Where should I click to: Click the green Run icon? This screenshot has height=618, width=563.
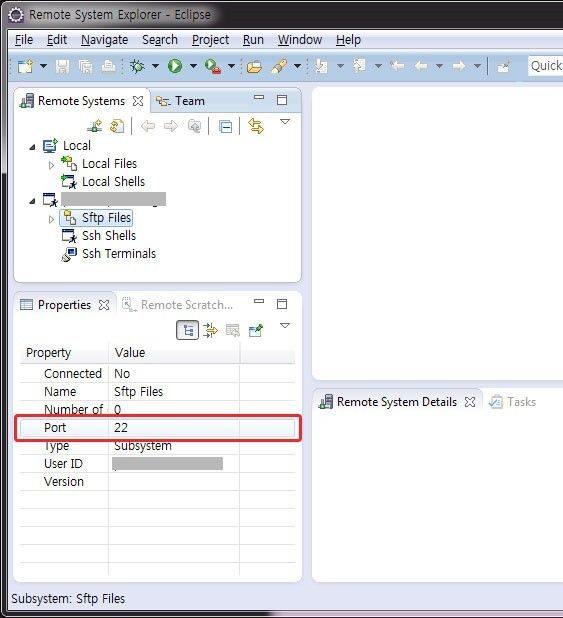(x=175, y=66)
